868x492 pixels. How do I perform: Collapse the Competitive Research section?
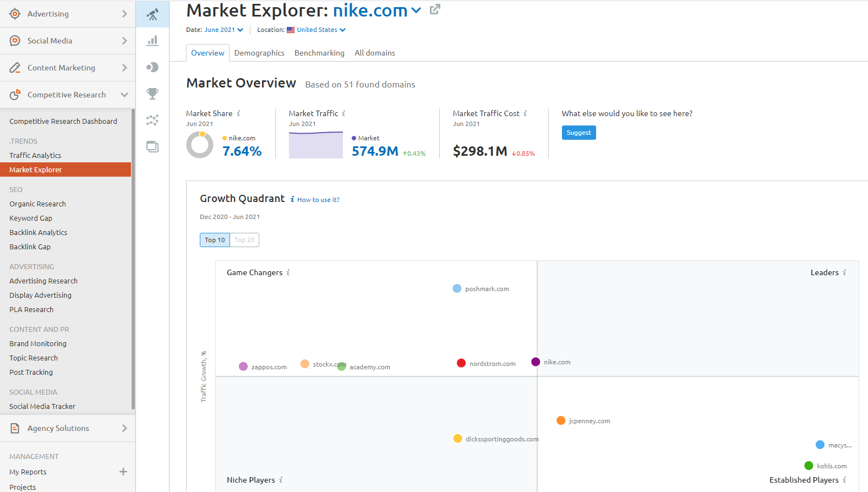coord(124,95)
